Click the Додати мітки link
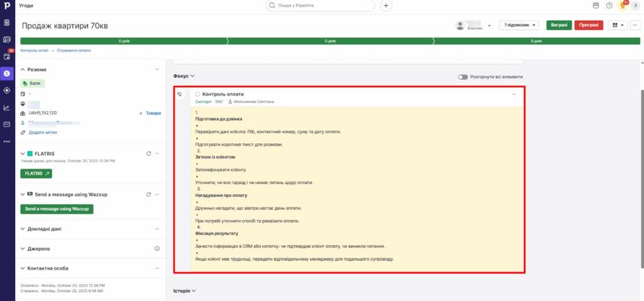Screen dimensions: 644x301 coord(43,133)
